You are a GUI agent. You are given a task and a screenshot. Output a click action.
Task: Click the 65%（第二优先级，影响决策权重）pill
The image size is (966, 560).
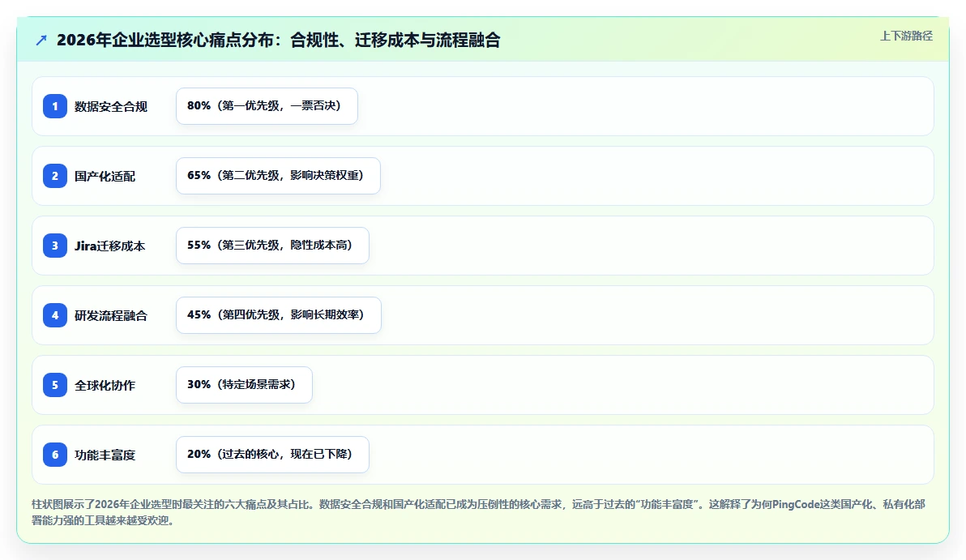point(279,176)
